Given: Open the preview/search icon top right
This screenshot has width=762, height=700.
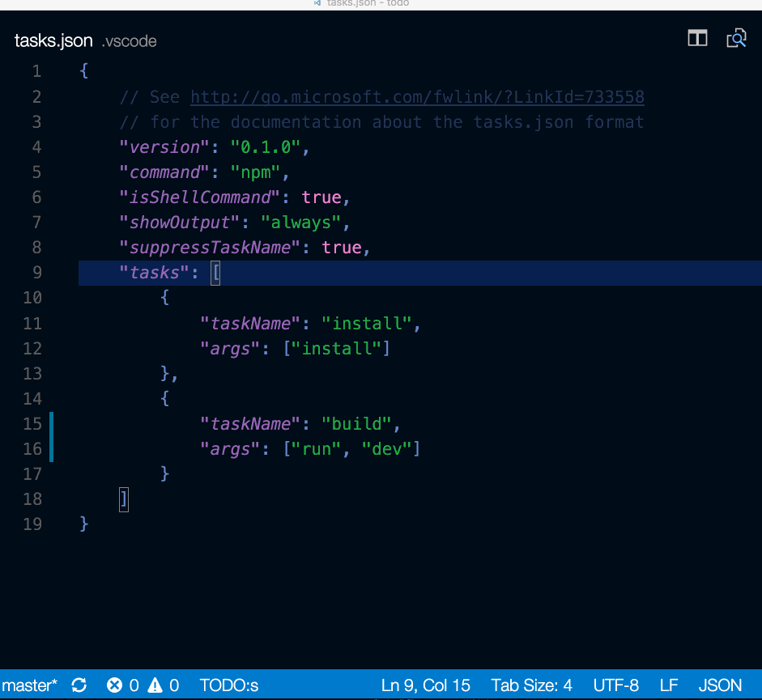Looking at the screenshot, I should (736, 38).
